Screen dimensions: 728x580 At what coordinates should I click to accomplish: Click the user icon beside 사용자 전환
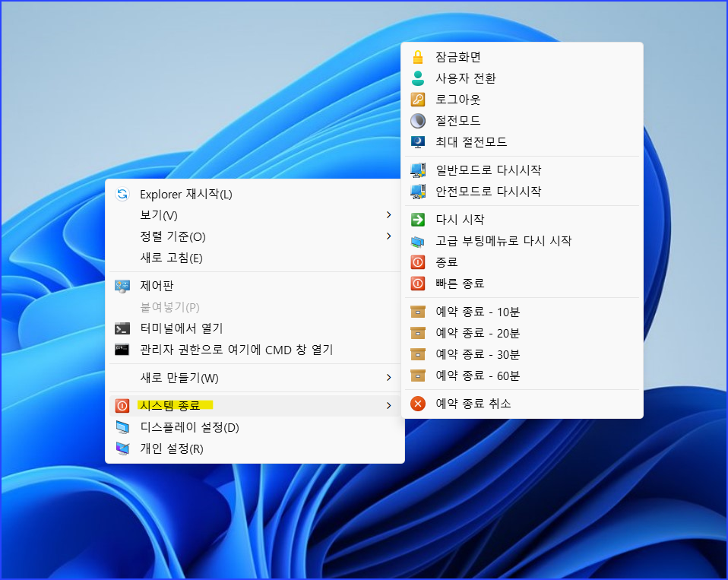(x=418, y=78)
